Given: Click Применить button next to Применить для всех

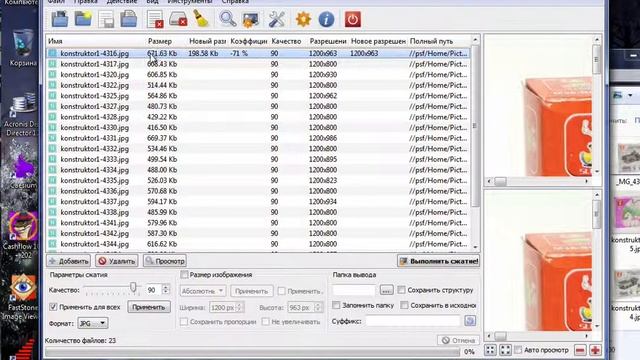Looking at the screenshot, I should (x=149, y=307).
